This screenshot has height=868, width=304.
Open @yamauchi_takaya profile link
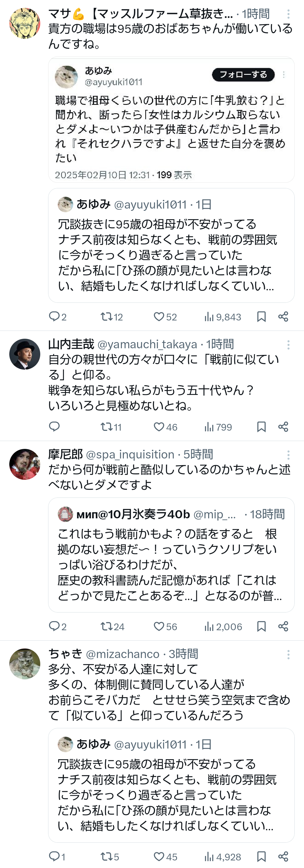click(147, 344)
